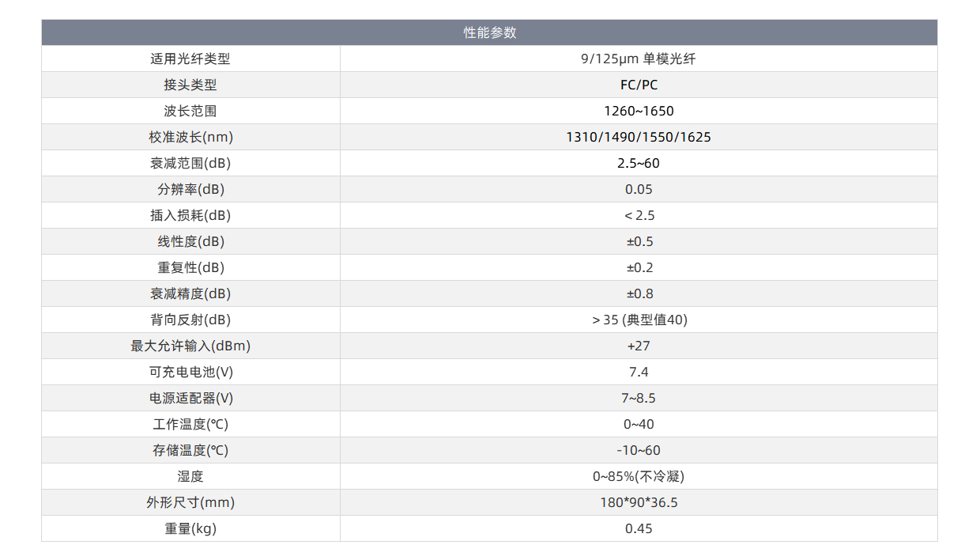Click the 0~85%(不冷凝) humidity value
The height and width of the screenshot is (560, 980).
[639, 476]
